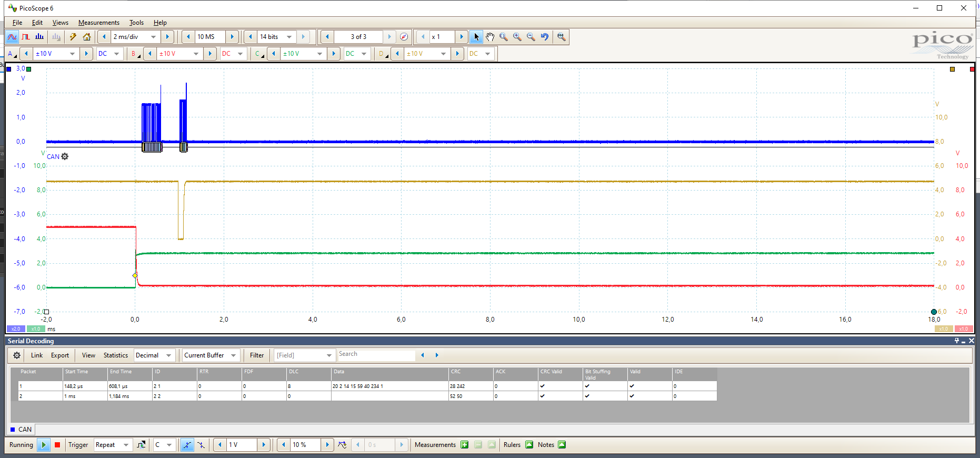Select the yellow trigger marker diamond
980x458 pixels.
135,275
